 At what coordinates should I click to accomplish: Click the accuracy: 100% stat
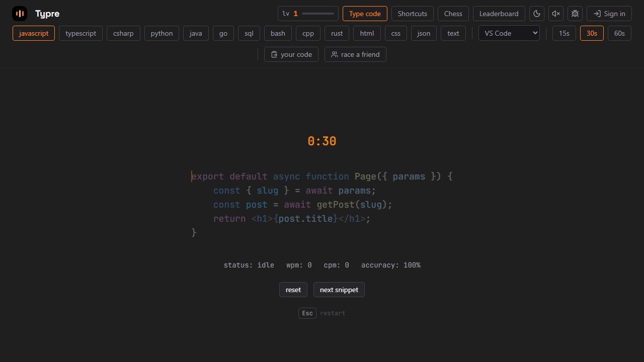pos(391,265)
